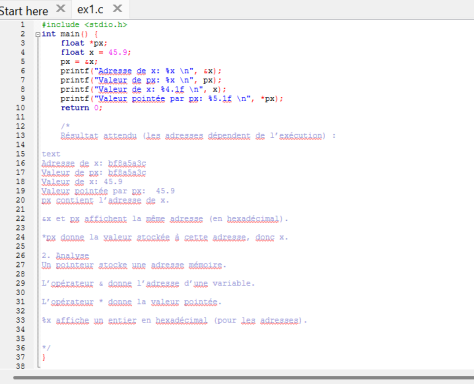Click the return 0; statement
474x384 pixels.
(x=81, y=108)
